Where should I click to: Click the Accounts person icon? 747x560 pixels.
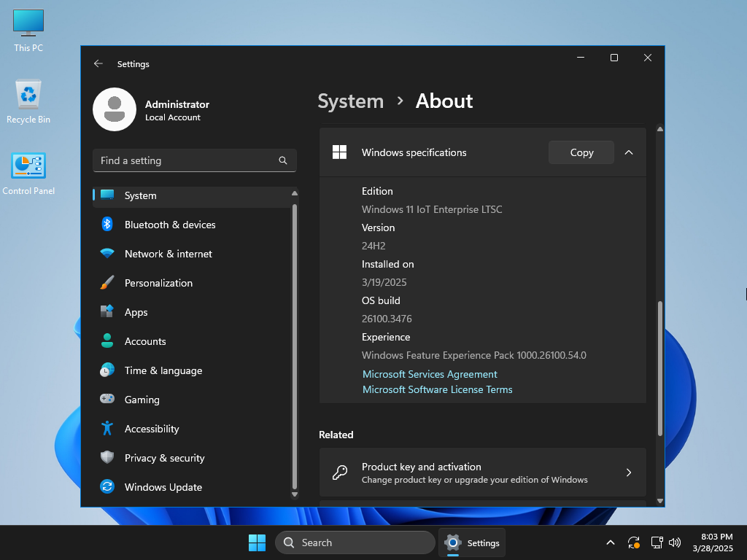(x=107, y=341)
